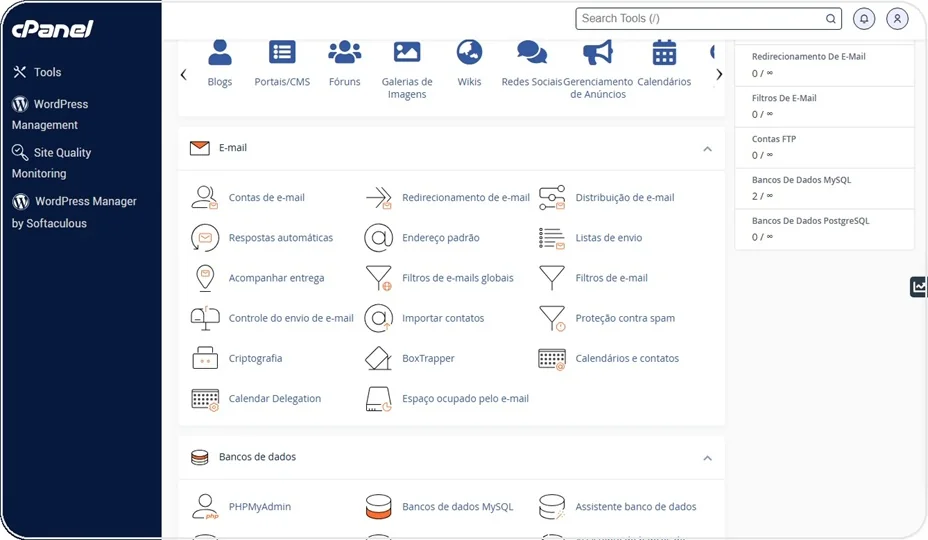Click the Controle do envio de e-mail mailbox icon

pyautogui.click(x=205, y=318)
